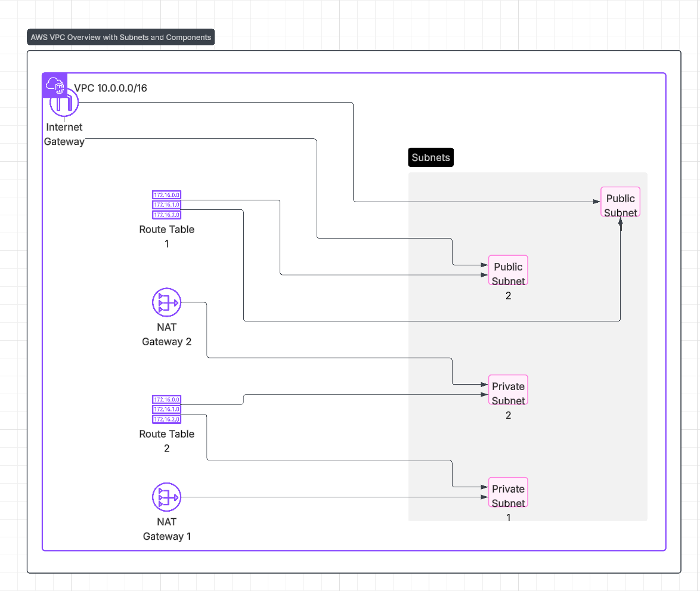
Task: Click the Route Table 1 text label
Action: point(167,236)
